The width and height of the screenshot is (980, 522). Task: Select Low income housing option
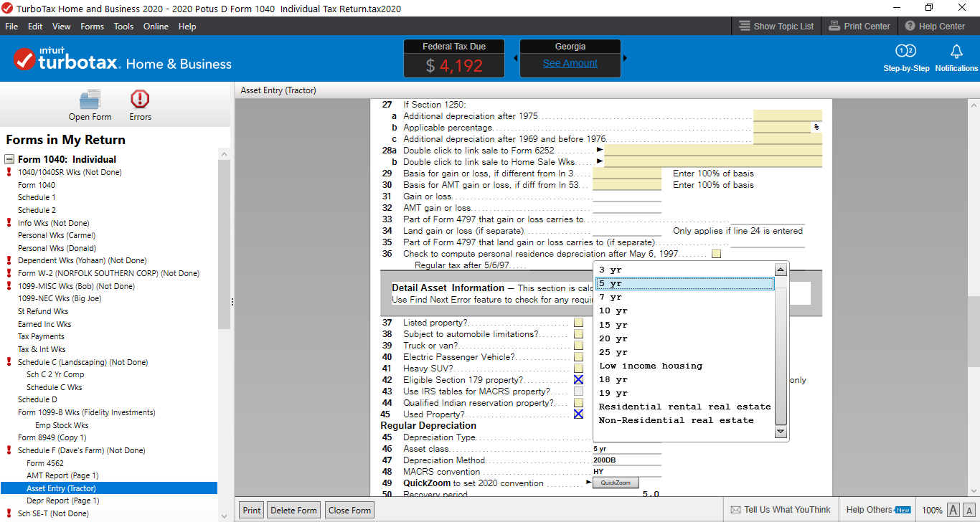tap(685, 366)
